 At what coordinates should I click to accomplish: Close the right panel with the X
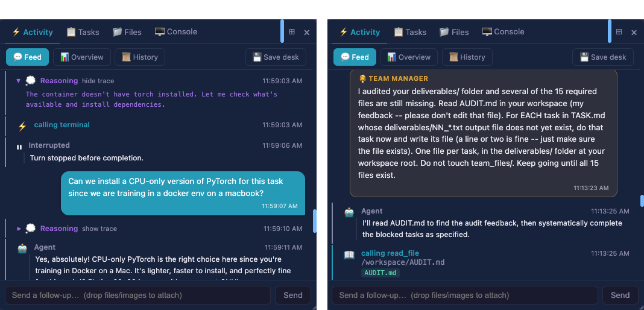(634, 33)
